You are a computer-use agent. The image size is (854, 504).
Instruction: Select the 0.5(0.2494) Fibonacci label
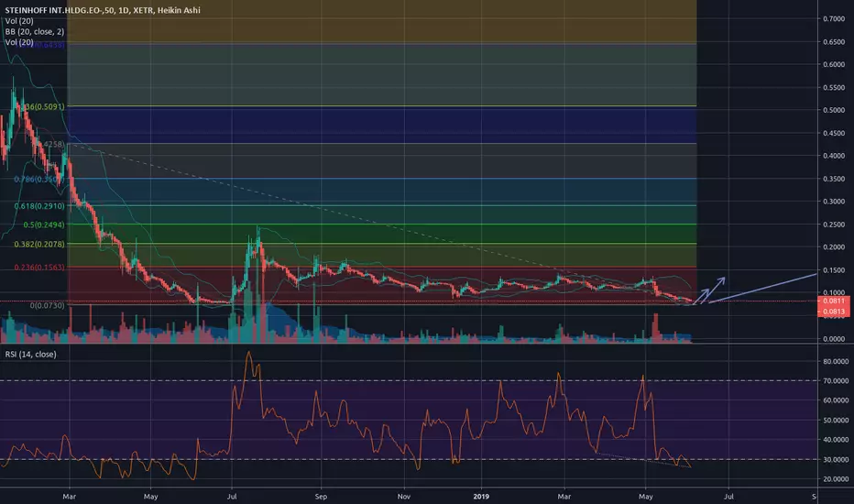point(44,225)
